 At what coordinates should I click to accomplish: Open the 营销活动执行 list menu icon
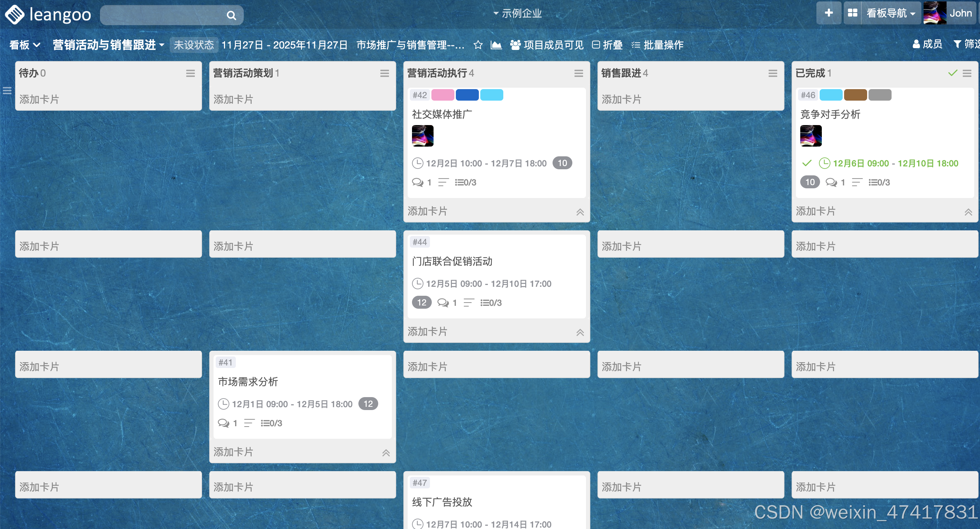click(578, 73)
